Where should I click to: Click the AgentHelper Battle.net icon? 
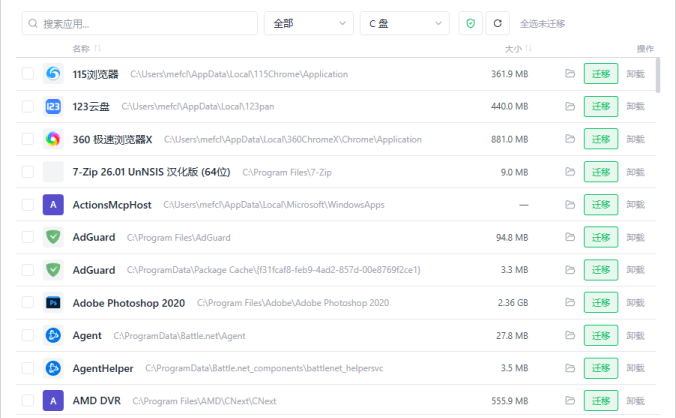(x=53, y=368)
